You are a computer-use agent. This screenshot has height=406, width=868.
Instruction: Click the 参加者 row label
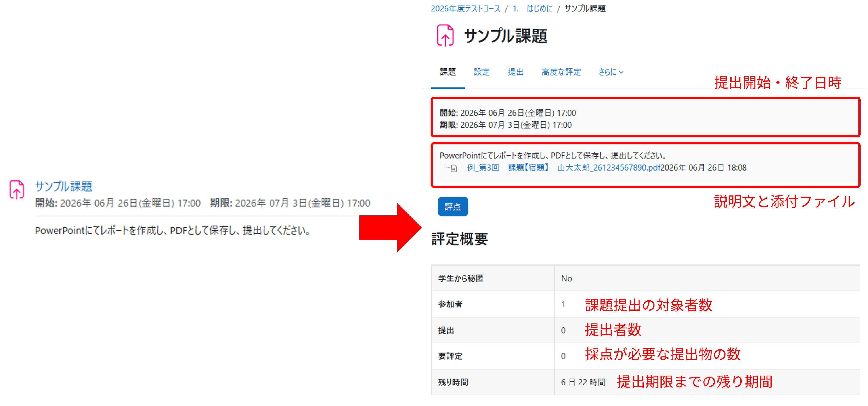[x=450, y=304]
